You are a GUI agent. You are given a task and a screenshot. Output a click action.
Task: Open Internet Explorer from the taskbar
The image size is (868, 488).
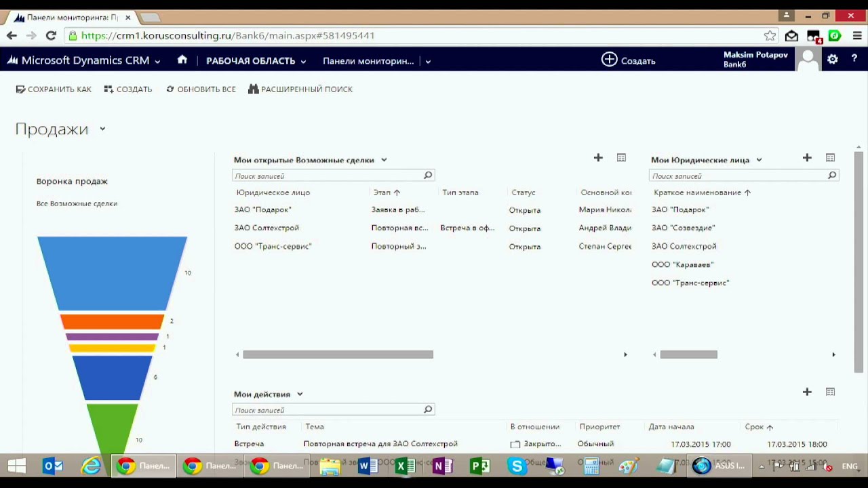[x=91, y=466]
